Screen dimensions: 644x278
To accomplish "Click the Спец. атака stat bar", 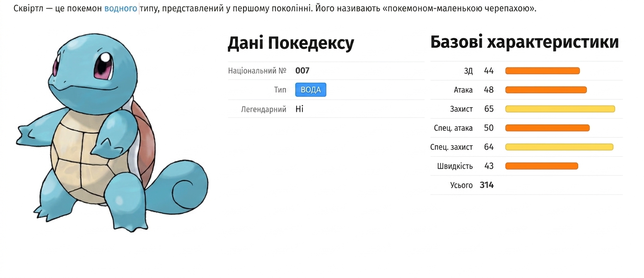I will pos(547,128).
